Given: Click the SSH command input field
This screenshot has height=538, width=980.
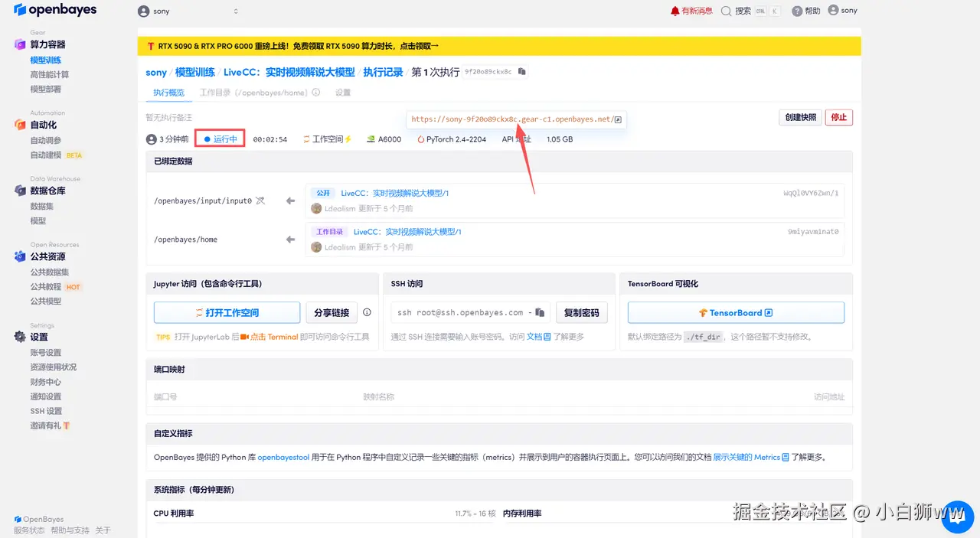Looking at the screenshot, I should (x=470, y=312).
